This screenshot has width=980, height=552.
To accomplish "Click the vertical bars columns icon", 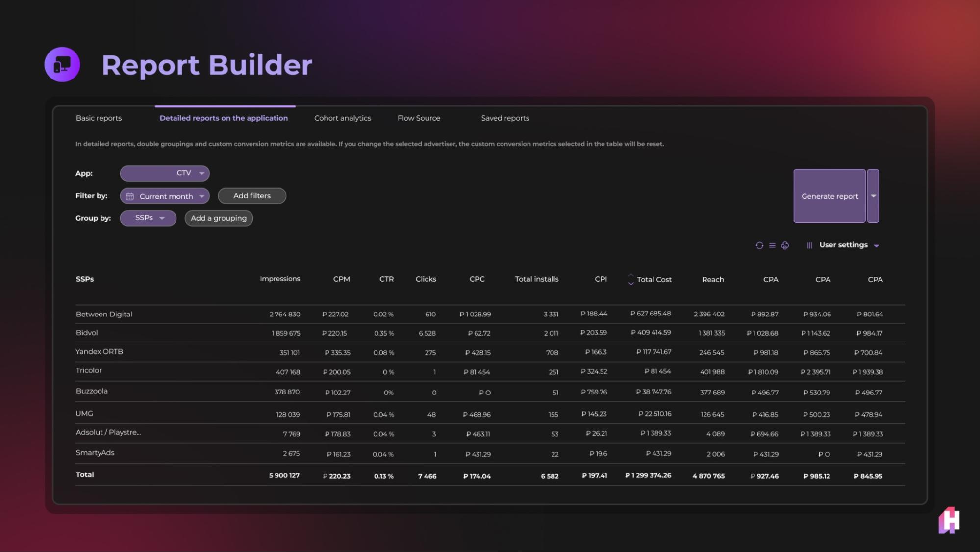I will click(809, 245).
